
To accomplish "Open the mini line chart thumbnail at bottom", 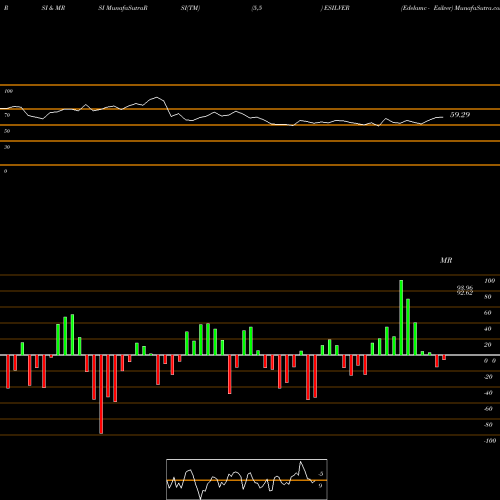I will (247, 479).
